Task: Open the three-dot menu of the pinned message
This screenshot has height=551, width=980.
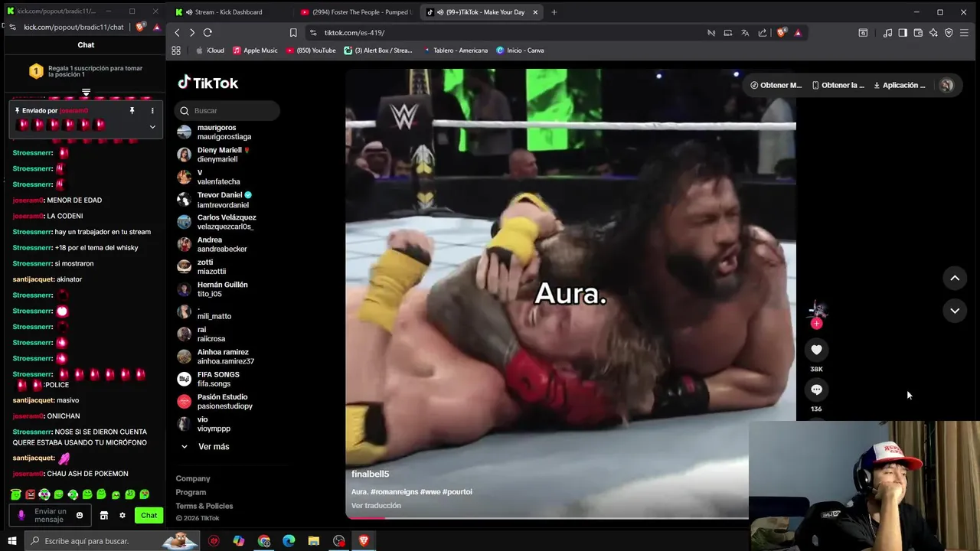Action: 152,111
